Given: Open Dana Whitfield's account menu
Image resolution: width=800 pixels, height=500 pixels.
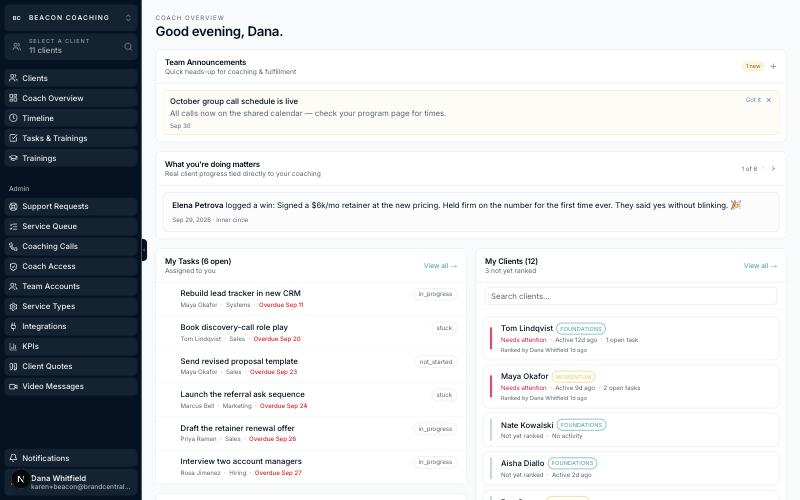Looking at the screenshot, I should (71, 482).
